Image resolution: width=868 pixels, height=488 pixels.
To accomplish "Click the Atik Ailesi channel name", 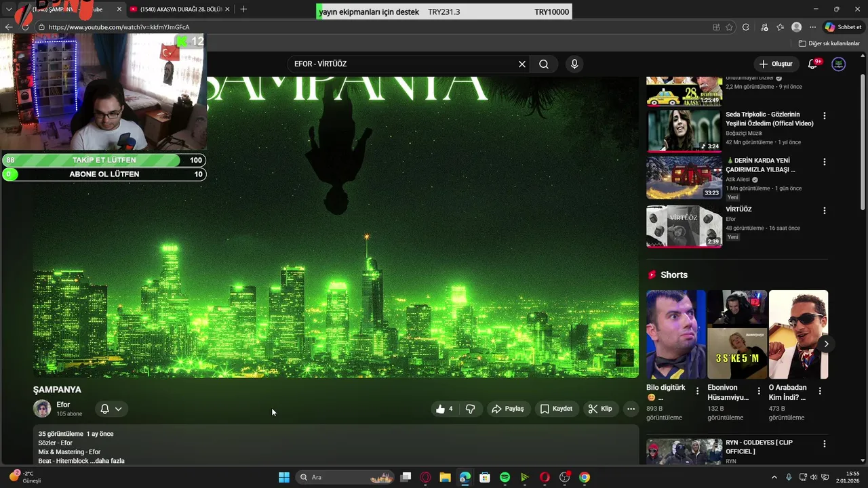I will tap(738, 180).
